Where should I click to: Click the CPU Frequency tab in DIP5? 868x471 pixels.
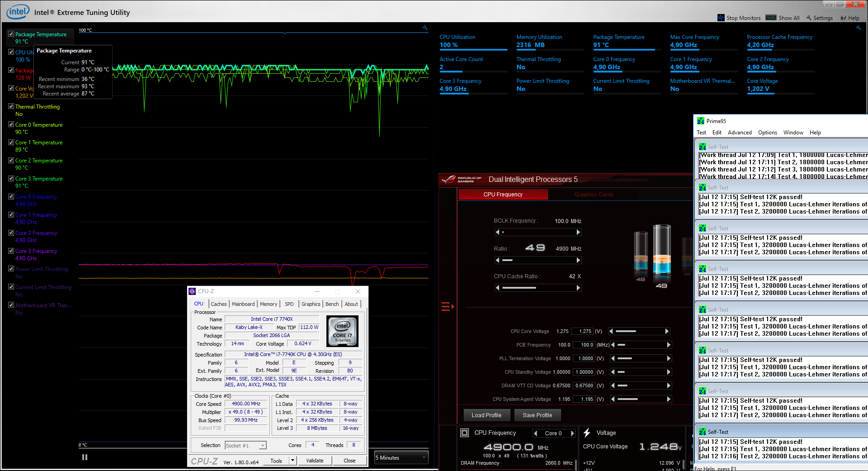[x=503, y=195]
